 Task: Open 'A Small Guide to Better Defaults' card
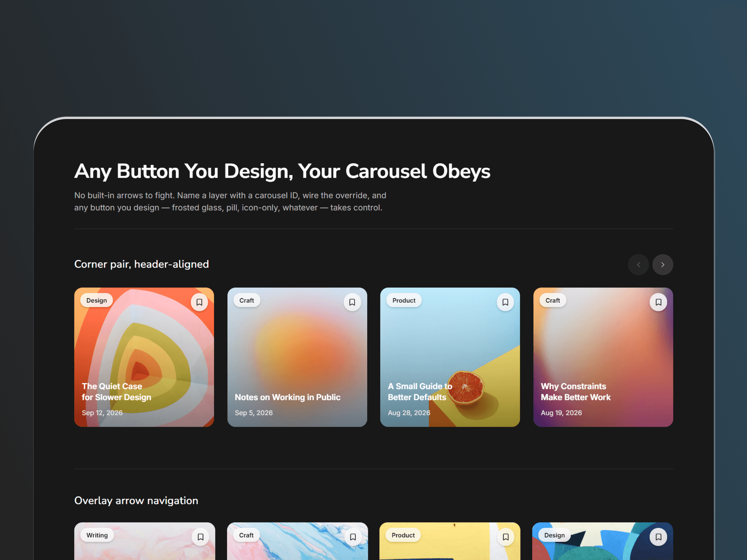coord(450,357)
